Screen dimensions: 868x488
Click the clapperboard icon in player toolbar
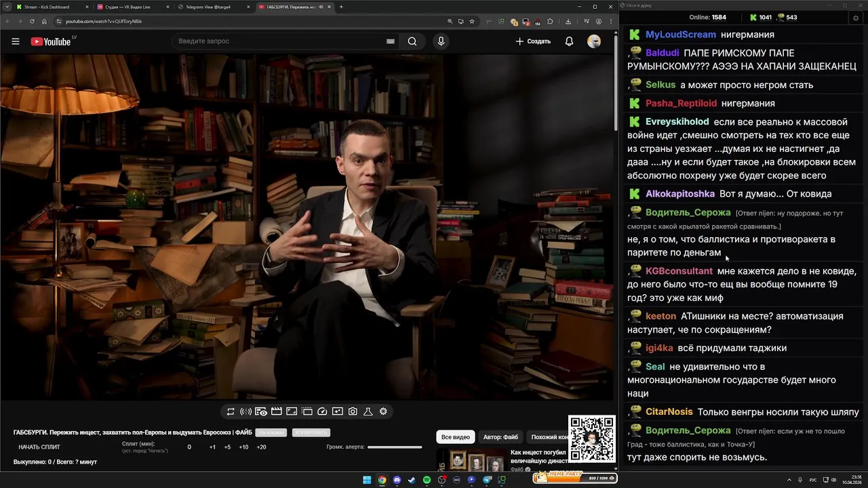coord(276,411)
